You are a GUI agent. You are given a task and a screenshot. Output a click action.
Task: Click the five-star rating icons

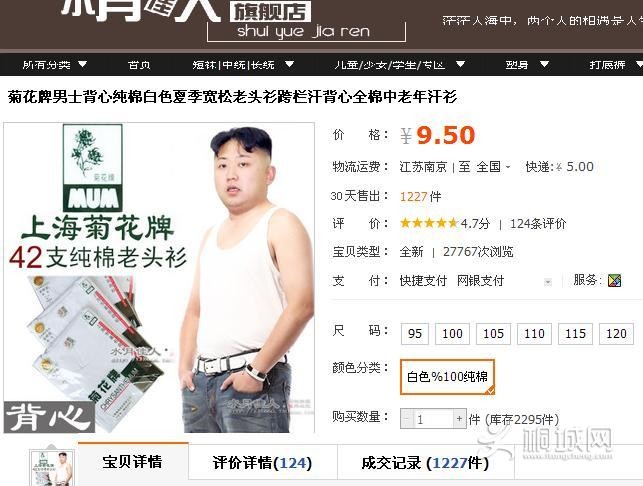(x=428, y=223)
